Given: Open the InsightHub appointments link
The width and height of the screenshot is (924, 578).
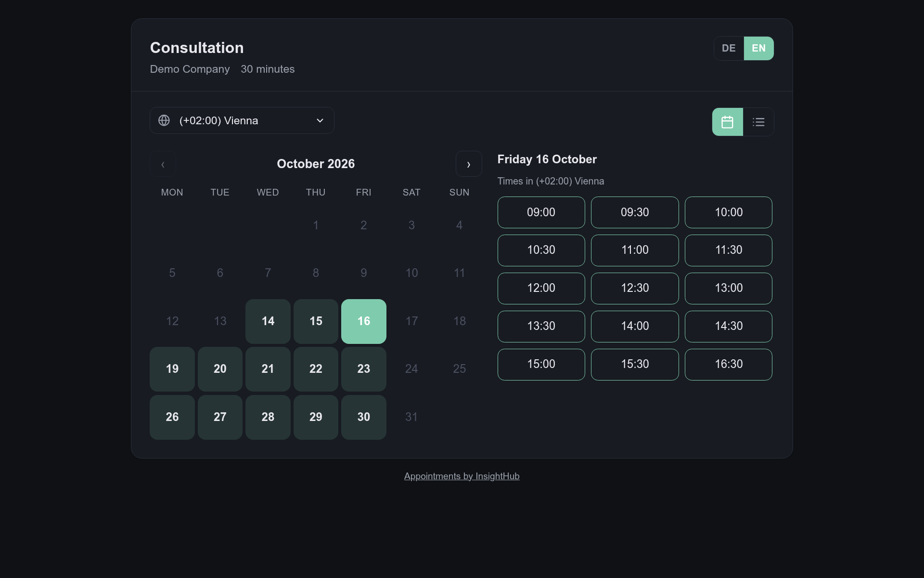Looking at the screenshot, I should click(x=462, y=476).
